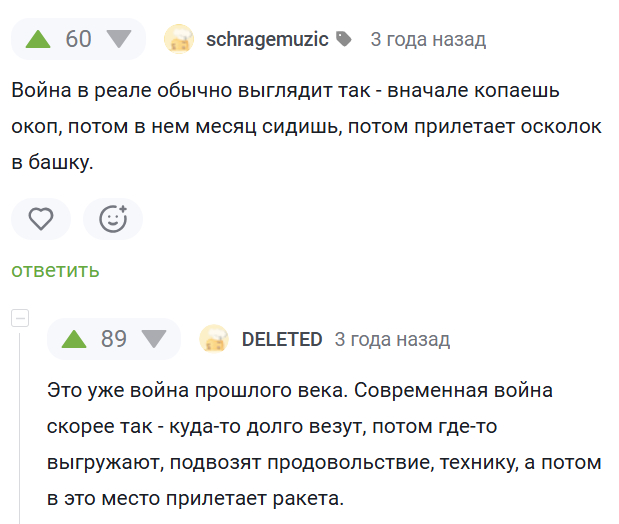Click the reply text about modern war
The image size is (619, 524).
[324, 444]
